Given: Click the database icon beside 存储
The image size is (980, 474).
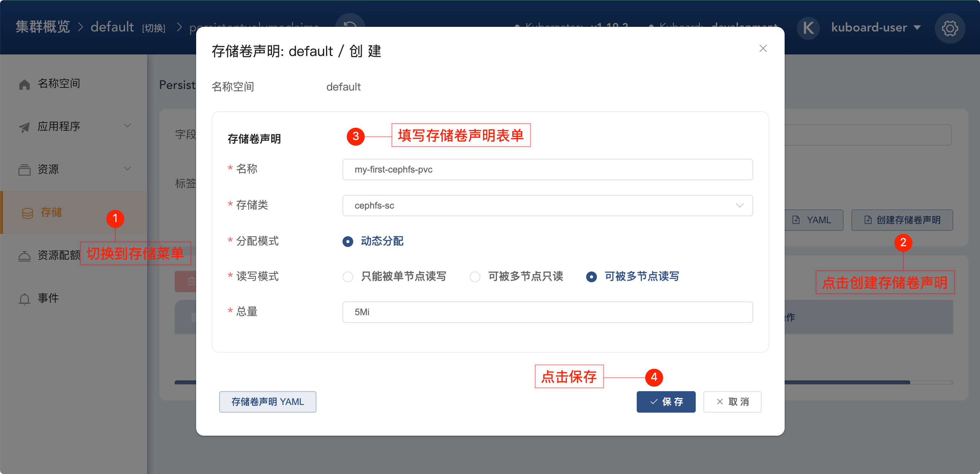Looking at the screenshot, I should pos(28,213).
